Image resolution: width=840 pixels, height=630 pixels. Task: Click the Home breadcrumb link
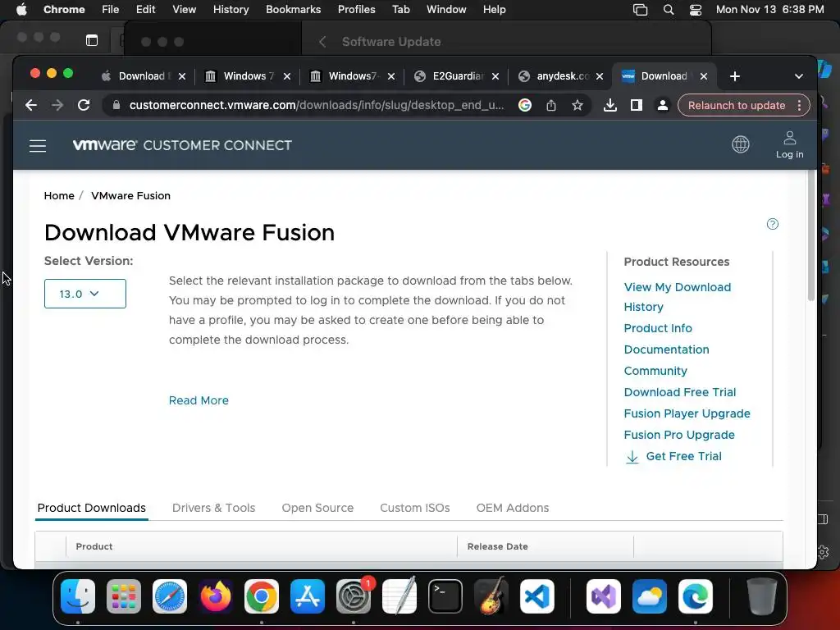pos(59,196)
